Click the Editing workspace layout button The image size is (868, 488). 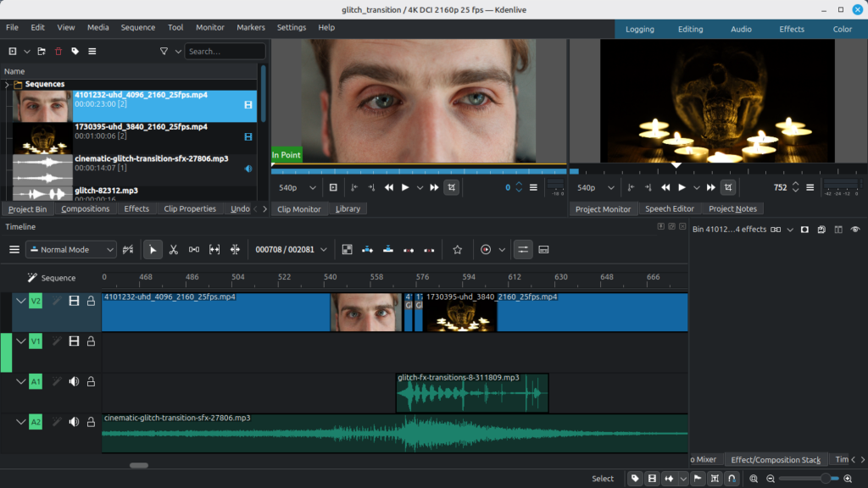[x=690, y=29]
